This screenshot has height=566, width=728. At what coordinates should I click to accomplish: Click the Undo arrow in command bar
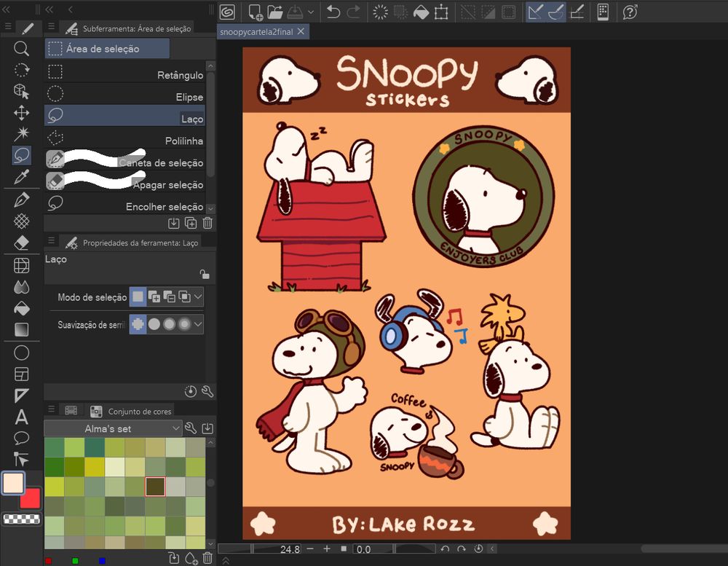click(333, 12)
